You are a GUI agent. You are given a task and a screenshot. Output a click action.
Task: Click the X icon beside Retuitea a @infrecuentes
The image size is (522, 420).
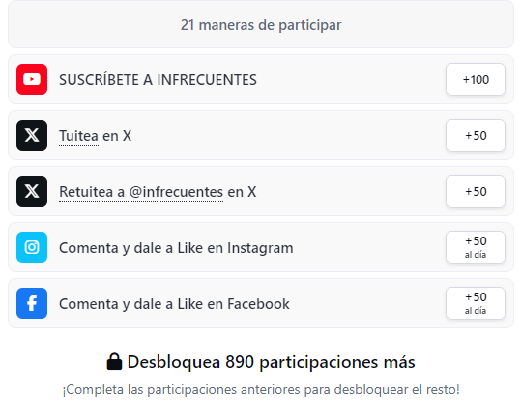pos(32,191)
